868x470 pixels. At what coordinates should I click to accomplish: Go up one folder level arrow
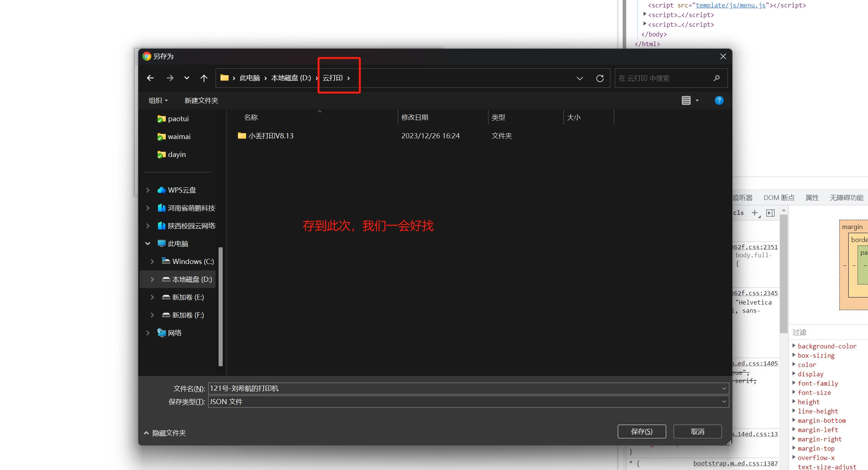tap(204, 78)
